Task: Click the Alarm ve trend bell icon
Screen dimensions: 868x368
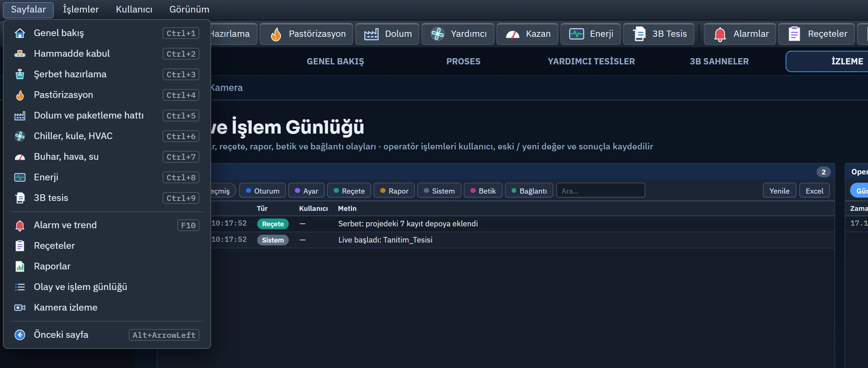Action: pos(20,225)
